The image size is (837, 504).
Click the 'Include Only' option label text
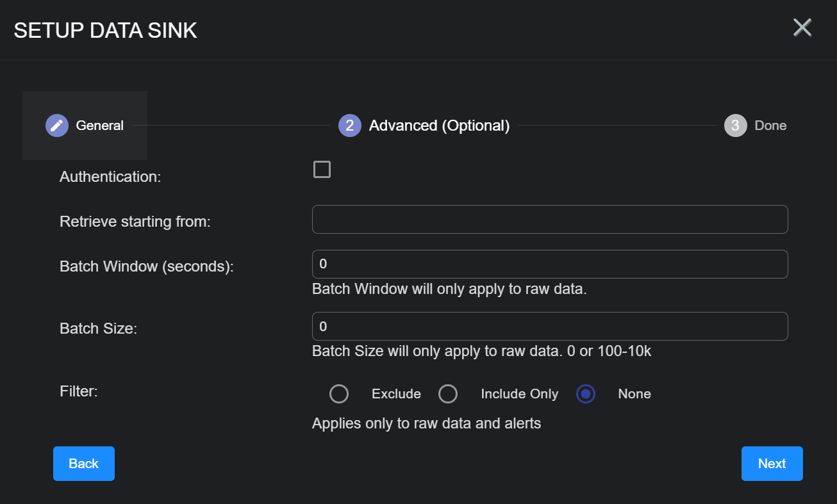click(519, 394)
